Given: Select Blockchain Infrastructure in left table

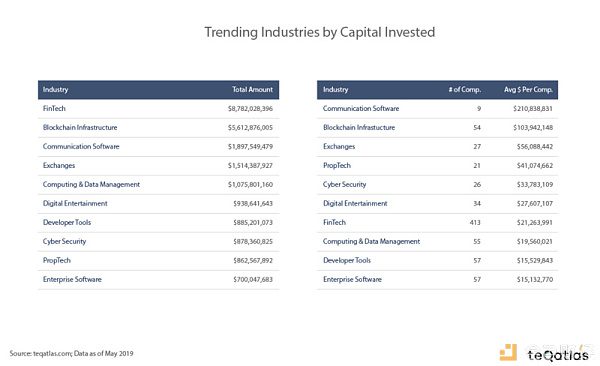Looking at the screenshot, I should tap(80, 127).
